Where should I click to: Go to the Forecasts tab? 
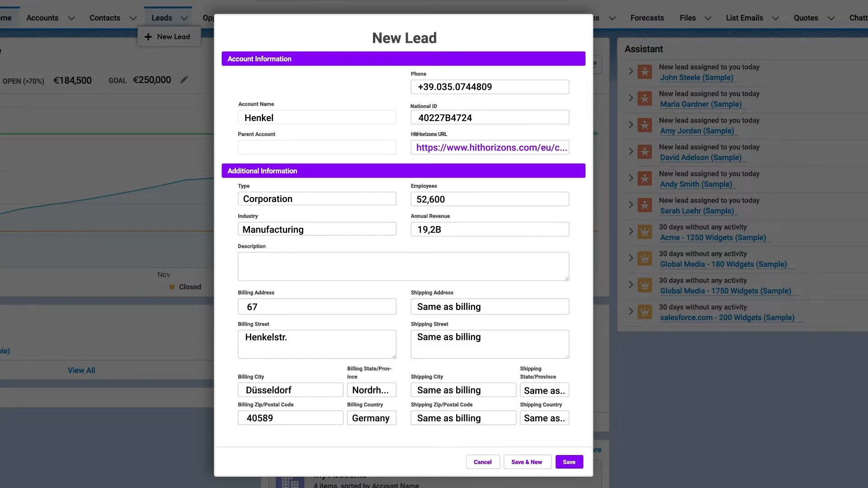coord(647,18)
